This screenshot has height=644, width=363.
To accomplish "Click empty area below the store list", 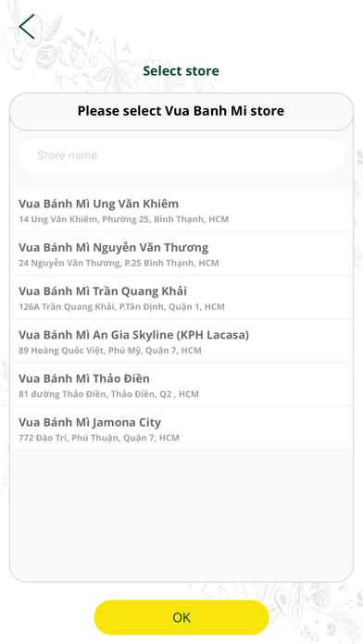I will (x=181, y=514).
